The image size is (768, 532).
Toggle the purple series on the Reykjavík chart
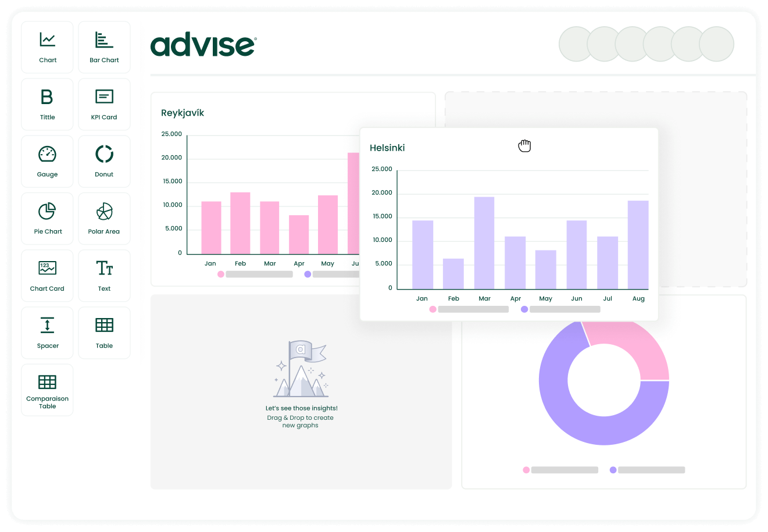[307, 274]
